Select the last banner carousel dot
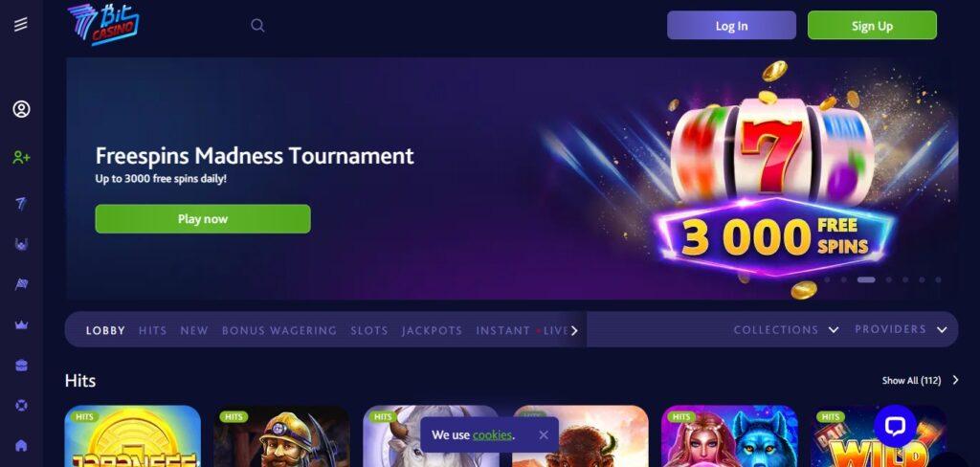Screen dimensions: 980x467 click(x=938, y=280)
